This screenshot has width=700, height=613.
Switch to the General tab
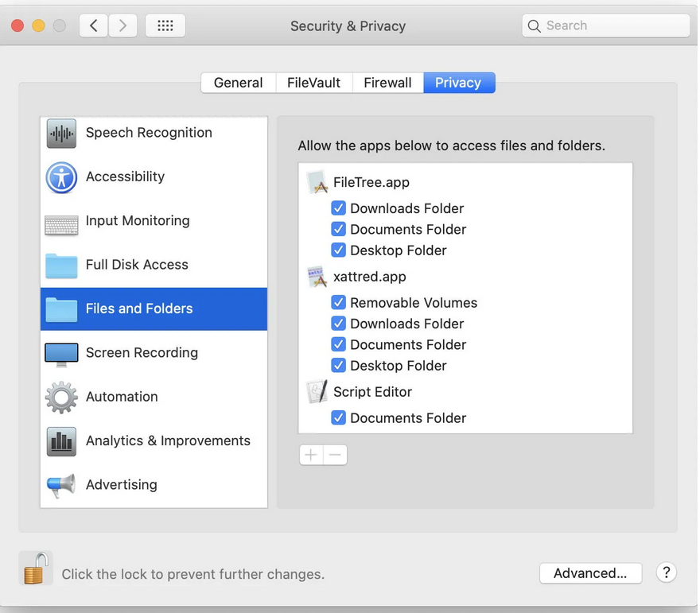point(238,82)
